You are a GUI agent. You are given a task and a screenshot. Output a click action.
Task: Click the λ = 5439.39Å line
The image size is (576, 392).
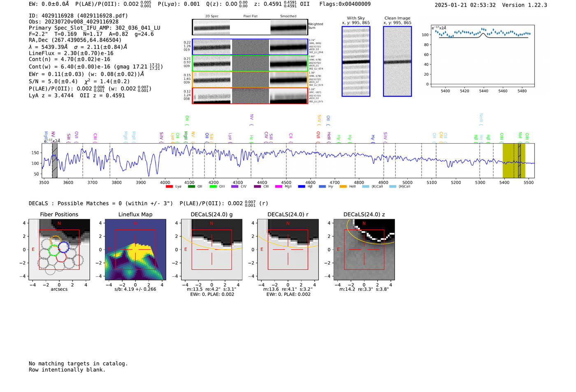pyautogui.click(x=78, y=47)
